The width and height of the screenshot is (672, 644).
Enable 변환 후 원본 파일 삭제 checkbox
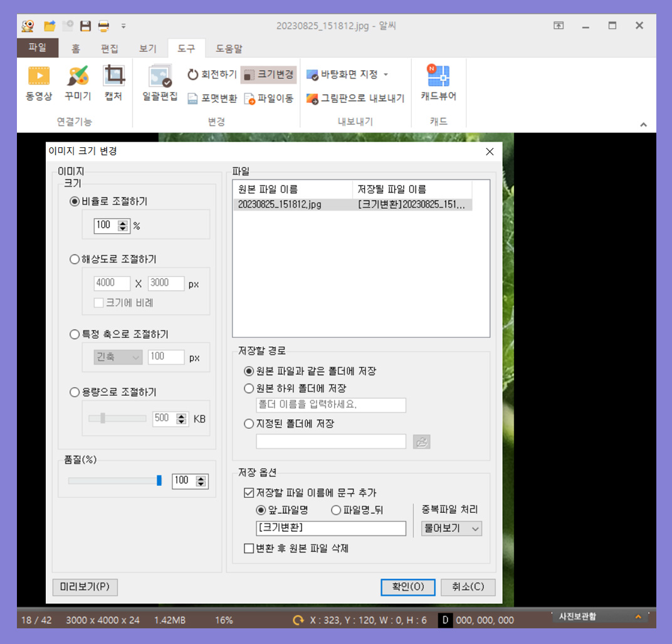pyautogui.click(x=249, y=549)
